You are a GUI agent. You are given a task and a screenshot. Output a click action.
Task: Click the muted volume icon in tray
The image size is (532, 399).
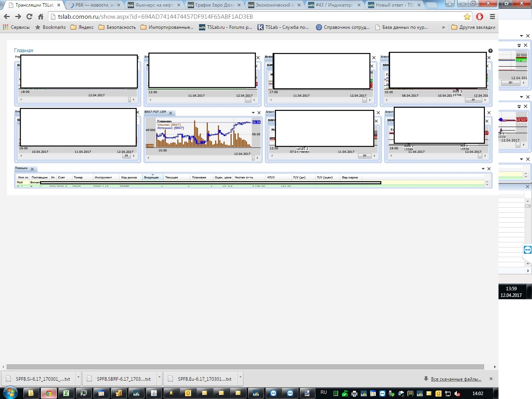(x=457, y=394)
